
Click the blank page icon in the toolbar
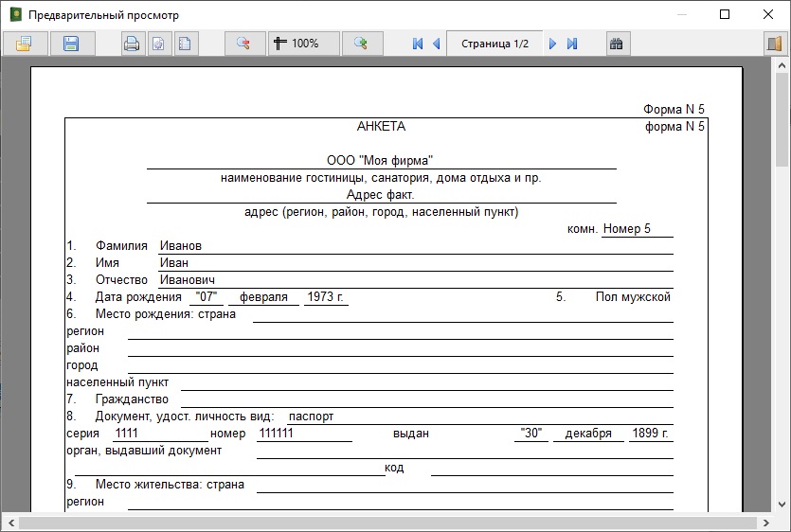[186, 44]
